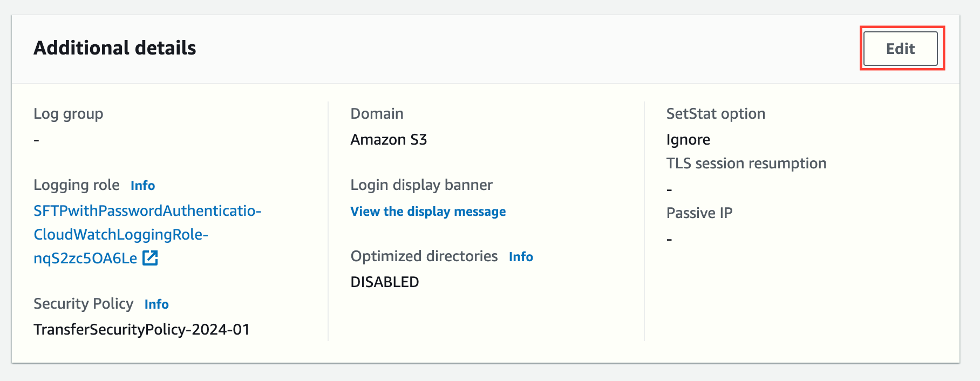Click the Login display banner label
The image size is (980, 381).
click(x=421, y=185)
